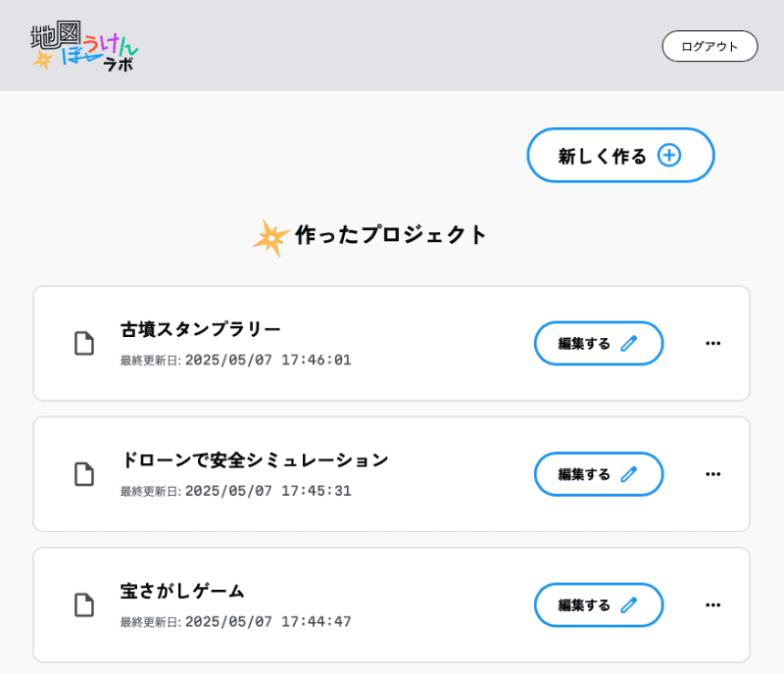Screen dimensions: 784x674
Task: Open more options for 古墳スタンプラリー
Action: point(713,343)
